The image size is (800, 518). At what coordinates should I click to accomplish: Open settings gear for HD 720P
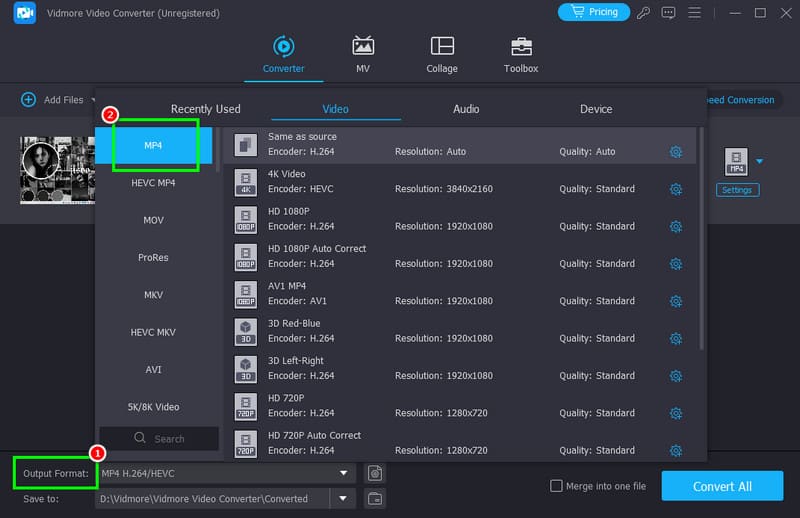pyautogui.click(x=676, y=413)
